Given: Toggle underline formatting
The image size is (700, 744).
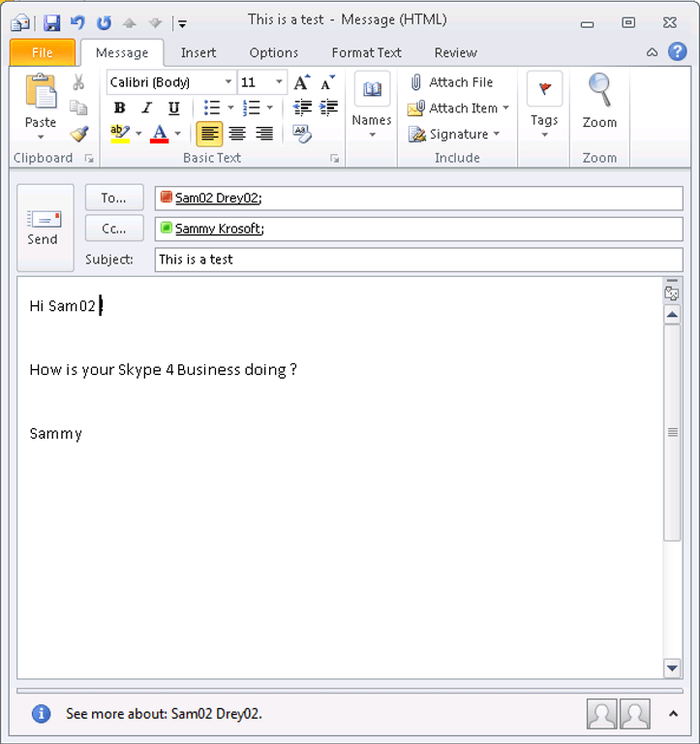Looking at the screenshot, I should pyautogui.click(x=174, y=108).
